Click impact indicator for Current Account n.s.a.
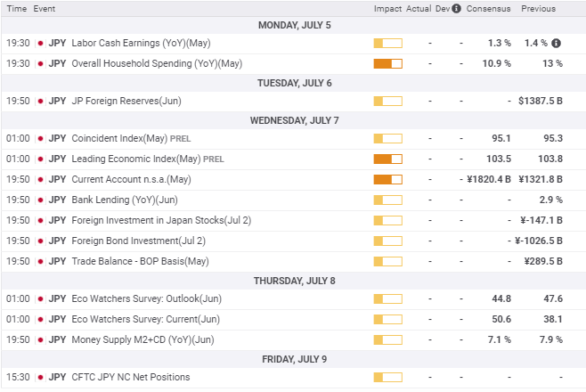Viewport: 586px width, 392px height. coord(387,179)
